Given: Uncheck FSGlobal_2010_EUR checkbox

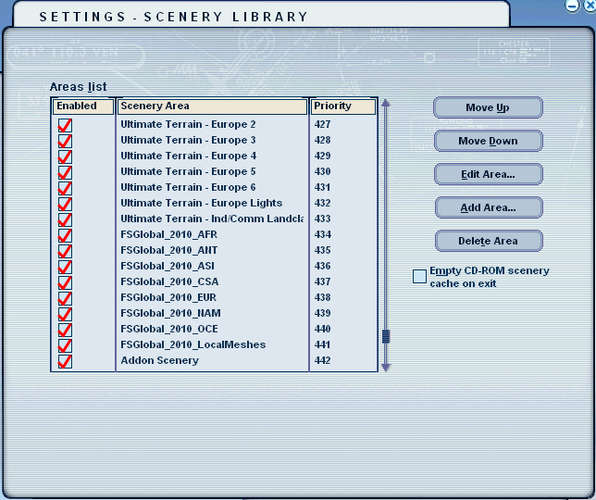Looking at the screenshot, I should pyautogui.click(x=65, y=298).
